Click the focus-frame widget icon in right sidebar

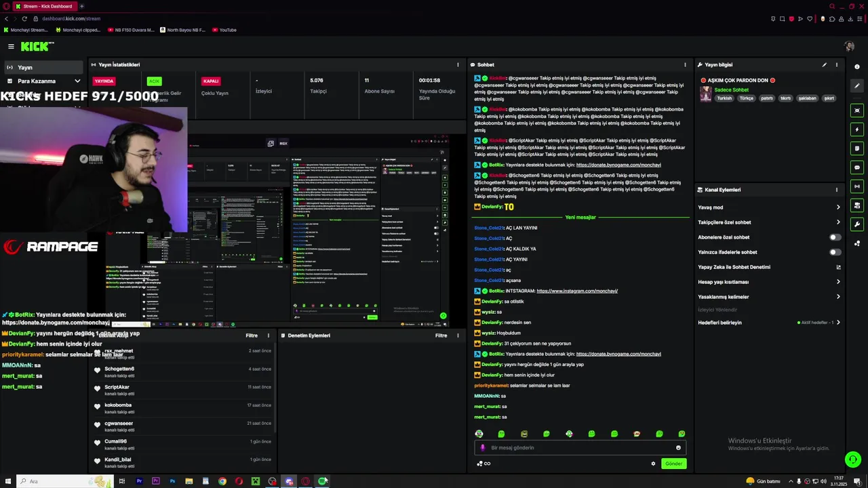[x=857, y=110]
